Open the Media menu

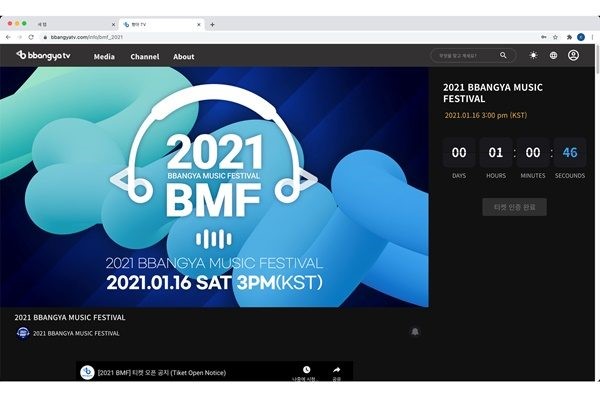(x=104, y=57)
